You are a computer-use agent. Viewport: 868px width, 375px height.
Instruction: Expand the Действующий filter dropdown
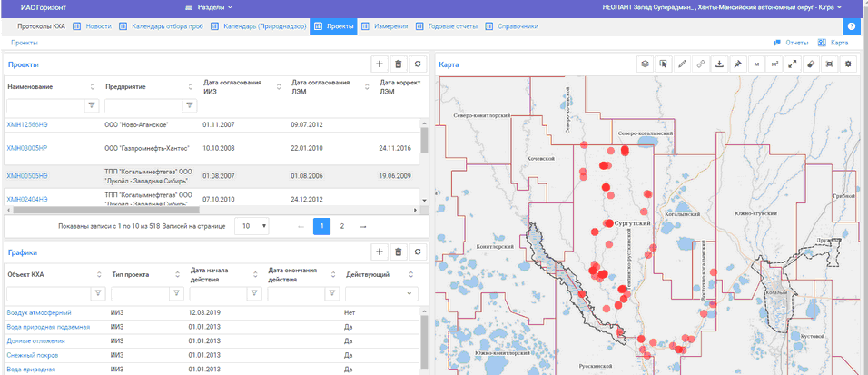point(381,293)
